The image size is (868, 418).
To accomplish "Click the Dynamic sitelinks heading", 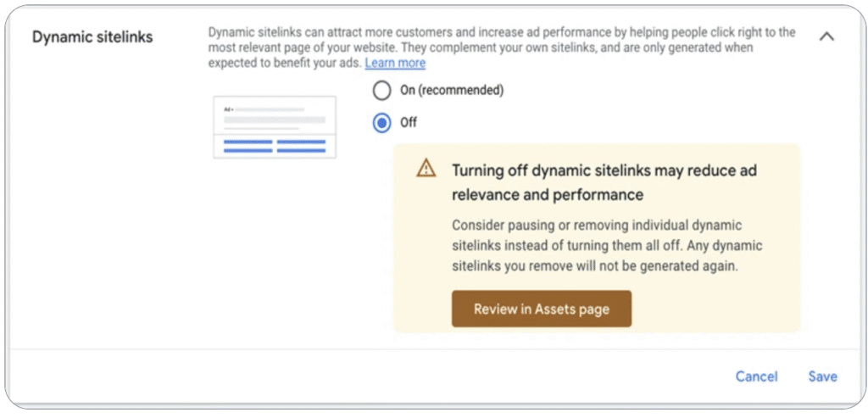I will pos(92,37).
